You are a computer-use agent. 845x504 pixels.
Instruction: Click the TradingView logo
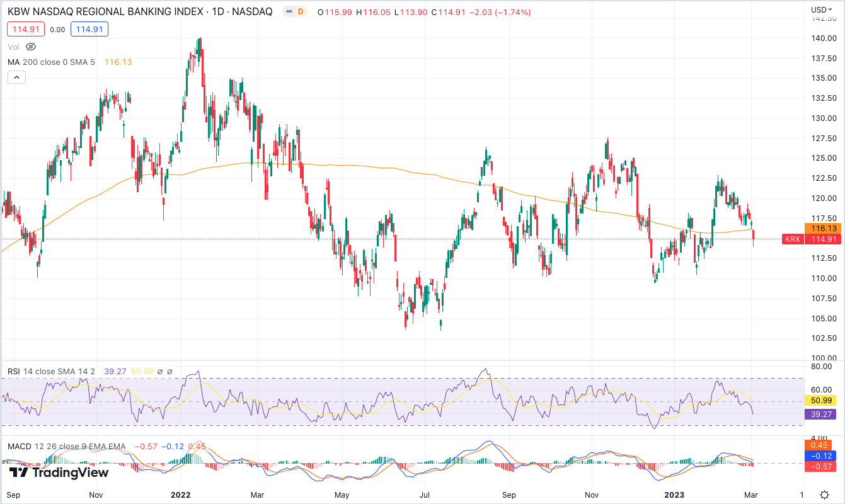click(x=59, y=472)
